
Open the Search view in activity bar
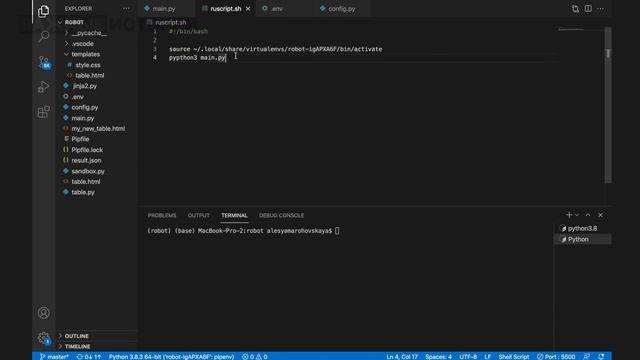pos(44,36)
